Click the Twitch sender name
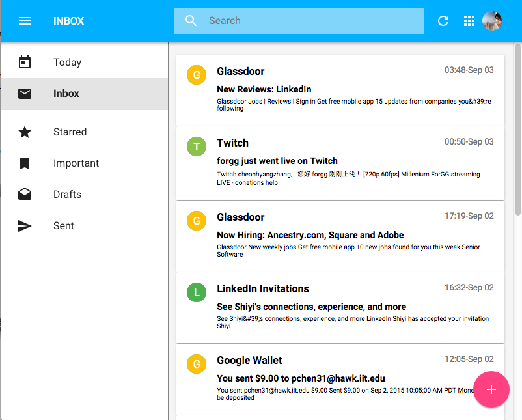The height and width of the screenshot is (420, 522). [x=233, y=143]
